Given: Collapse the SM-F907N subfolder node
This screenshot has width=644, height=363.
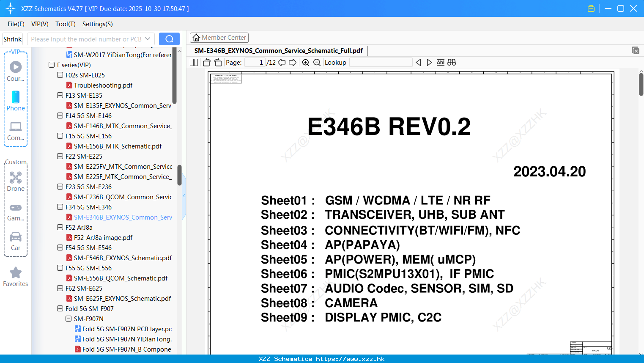Looking at the screenshot, I should [x=69, y=319].
